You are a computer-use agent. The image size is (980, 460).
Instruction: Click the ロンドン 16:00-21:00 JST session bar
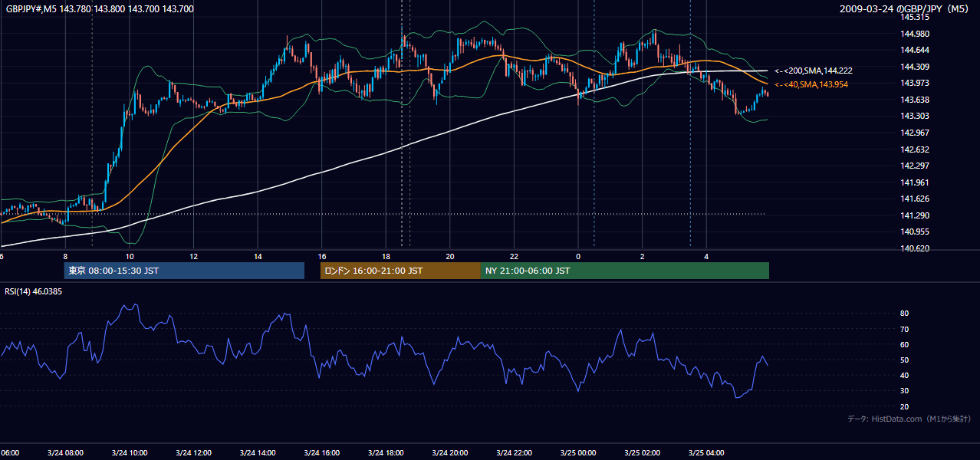pyautogui.click(x=400, y=271)
